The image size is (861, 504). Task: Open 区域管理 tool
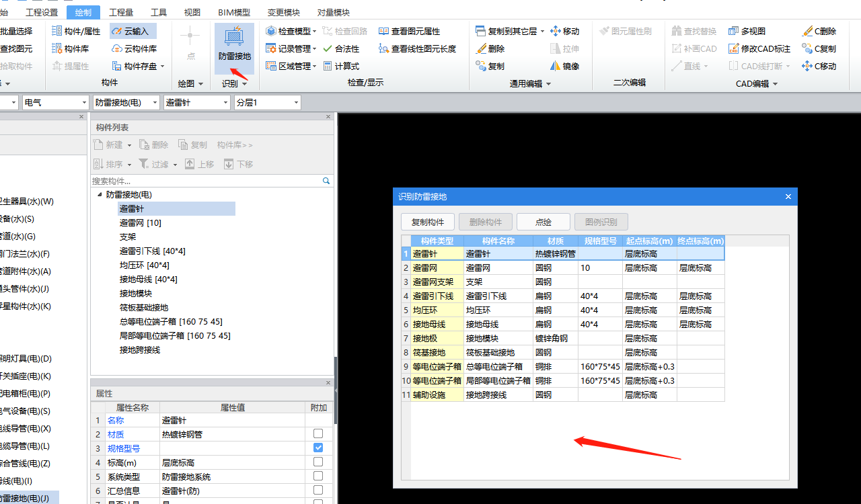(290, 66)
